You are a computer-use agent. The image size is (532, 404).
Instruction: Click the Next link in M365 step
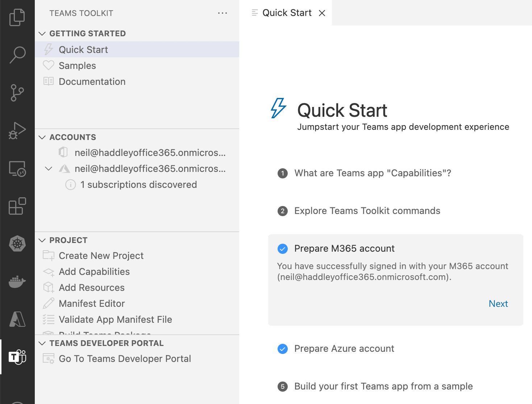pyautogui.click(x=498, y=304)
